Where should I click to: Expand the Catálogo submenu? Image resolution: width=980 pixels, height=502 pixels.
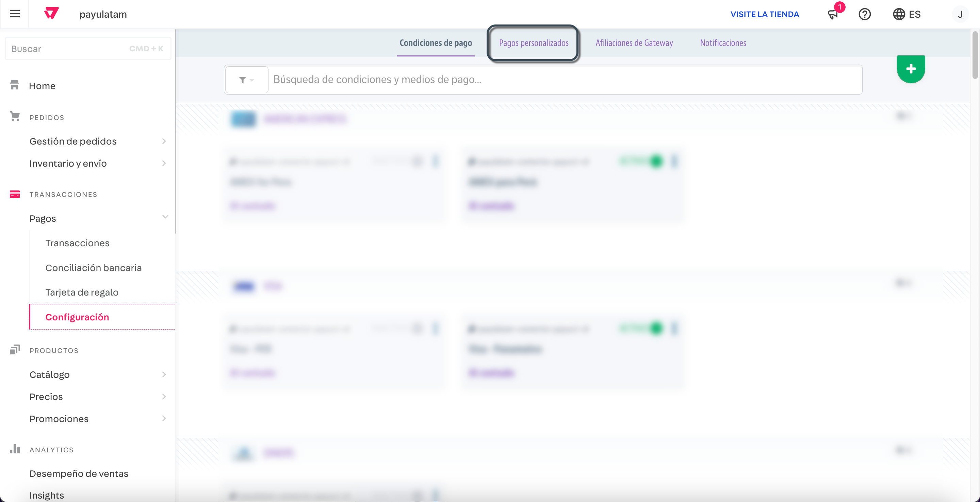[x=164, y=374]
